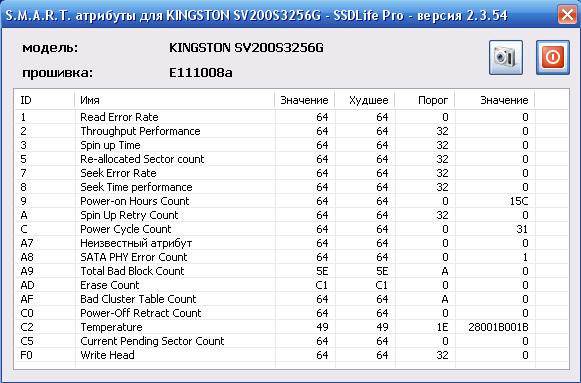Select the Неизвестный атрибут row
Screen dimensions: 581x383
pyautogui.click(x=291, y=243)
